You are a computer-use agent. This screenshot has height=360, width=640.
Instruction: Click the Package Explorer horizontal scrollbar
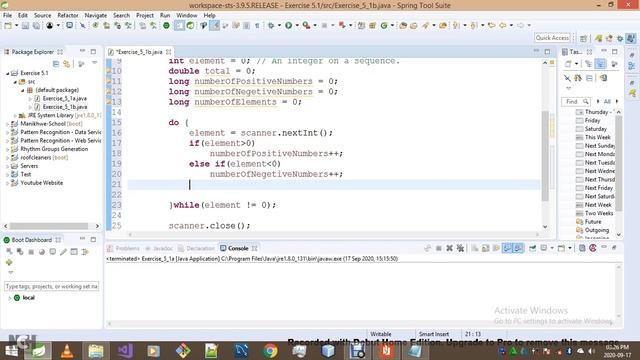[49, 226]
